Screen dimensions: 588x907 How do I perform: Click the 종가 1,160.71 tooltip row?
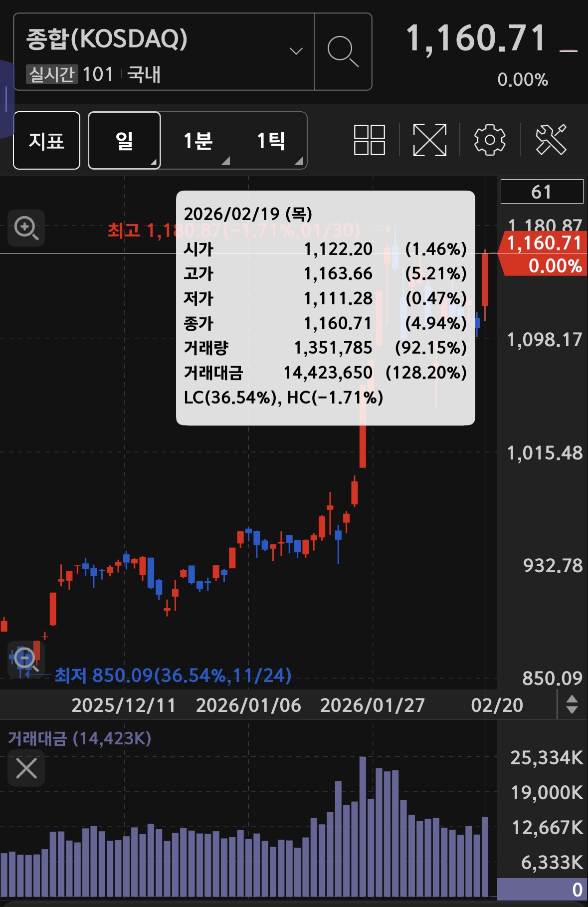pyautogui.click(x=325, y=323)
